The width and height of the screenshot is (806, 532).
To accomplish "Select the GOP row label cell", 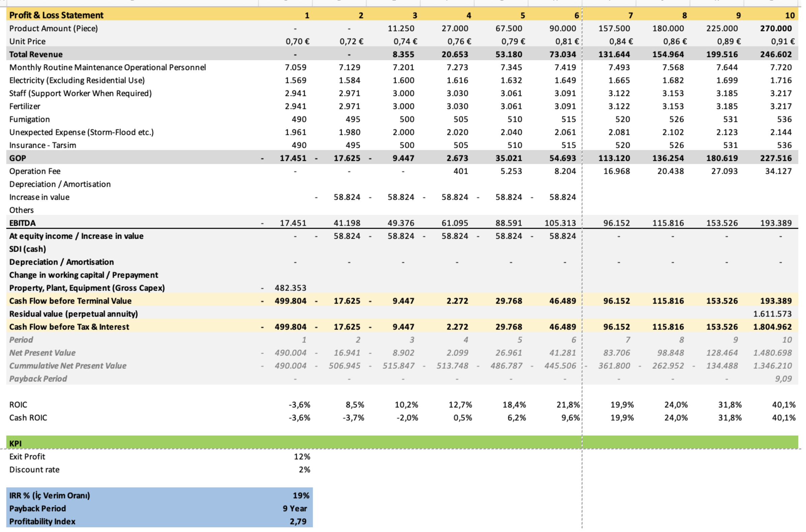I will [x=18, y=159].
